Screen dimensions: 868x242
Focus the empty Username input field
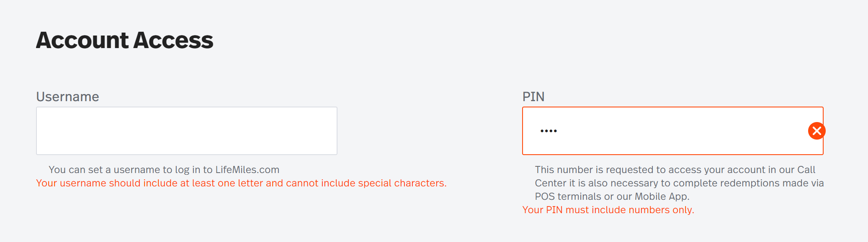pos(187,131)
